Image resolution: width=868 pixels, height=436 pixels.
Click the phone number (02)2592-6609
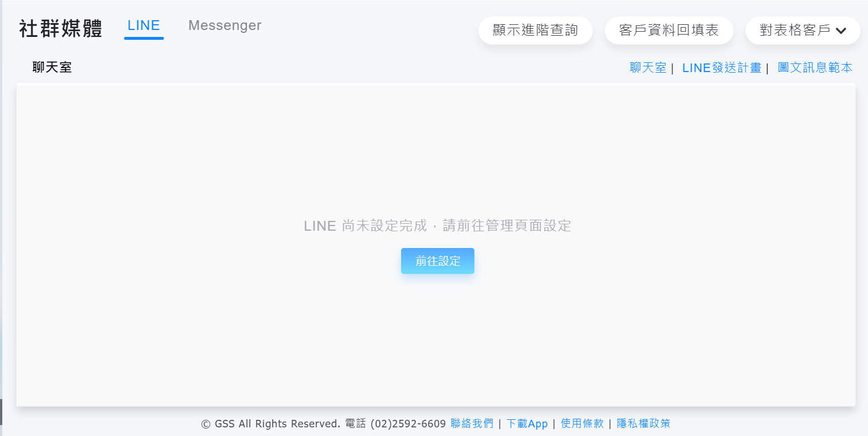tap(408, 424)
